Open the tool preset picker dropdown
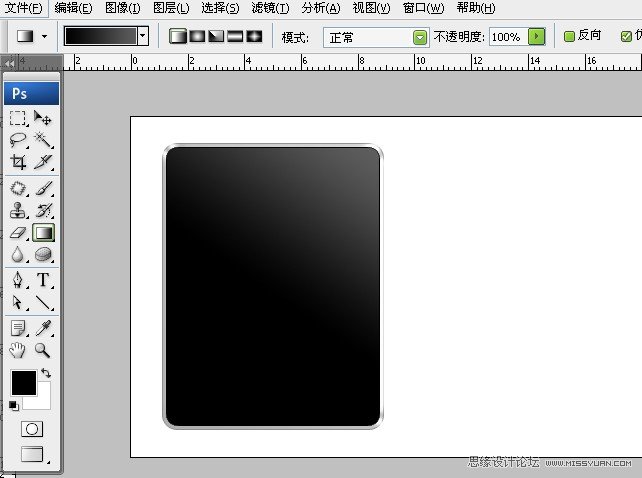The width and height of the screenshot is (642, 478). [x=44, y=36]
